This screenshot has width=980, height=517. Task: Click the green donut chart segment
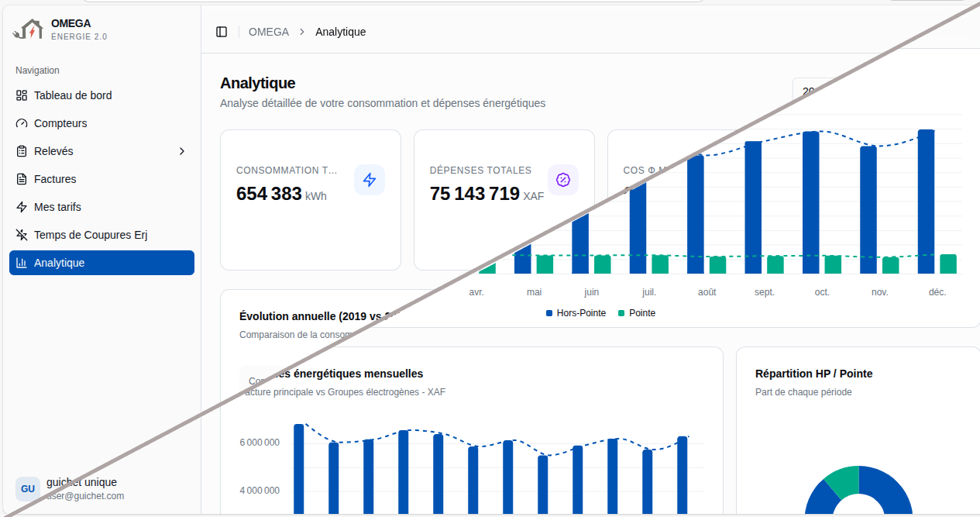tap(843, 481)
